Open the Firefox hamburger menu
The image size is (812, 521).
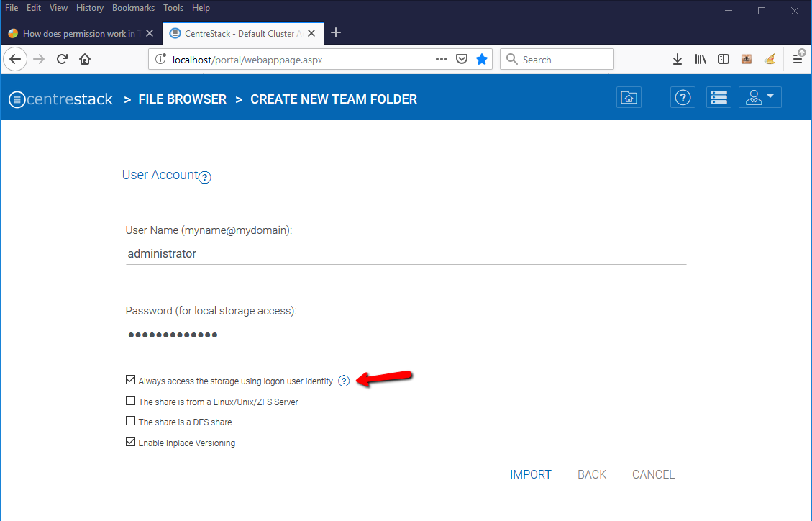798,60
